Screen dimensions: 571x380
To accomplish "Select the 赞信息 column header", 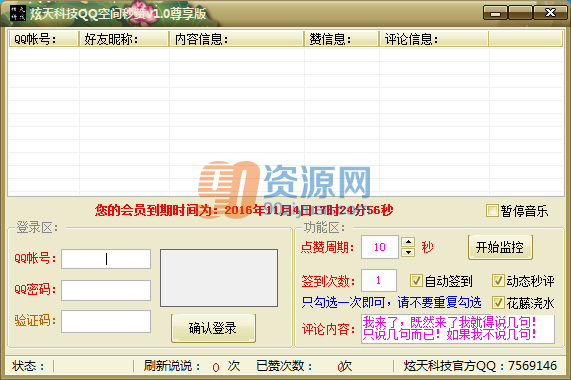I will click(x=342, y=39).
